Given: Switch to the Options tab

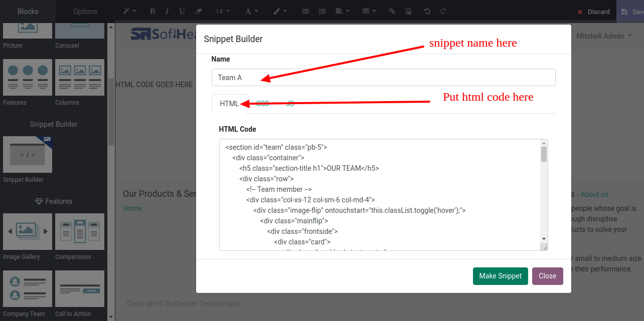Looking at the screenshot, I should pos(85,12).
